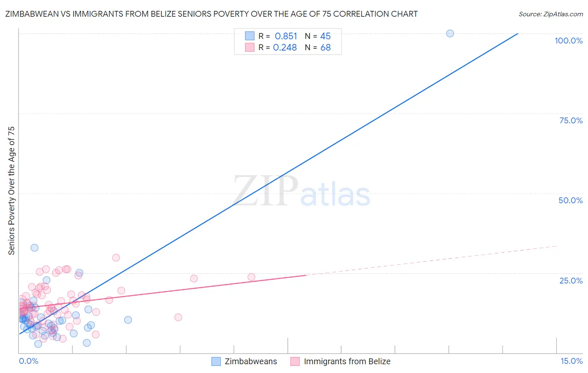Click the ZIPatlas watermark in chart center
The width and height of the screenshot is (588, 373).
point(302,191)
